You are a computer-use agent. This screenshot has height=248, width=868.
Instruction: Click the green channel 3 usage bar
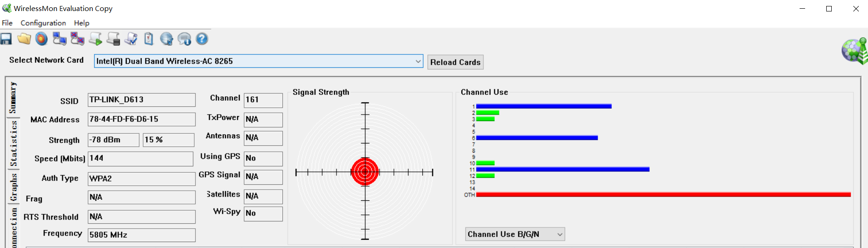pyautogui.click(x=485, y=119)
